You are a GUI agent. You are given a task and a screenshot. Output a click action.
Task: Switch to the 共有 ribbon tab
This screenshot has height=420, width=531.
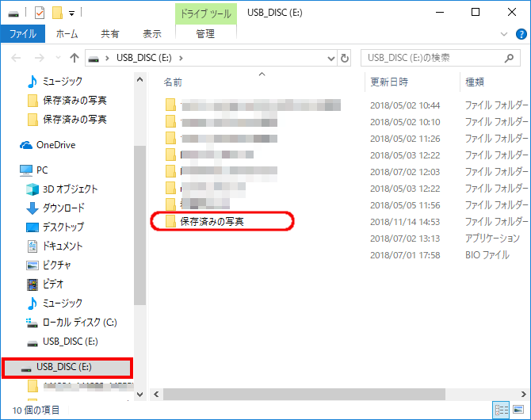tap(110, 34)
